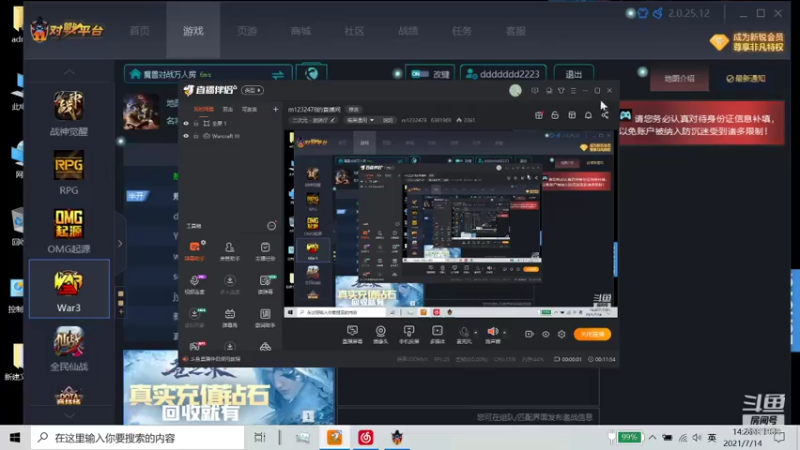Screen dimensions: 800x450
Task: Open the hamburger menu in stream companion title bar
Action: pyautogui.click(x=573, y=90)
